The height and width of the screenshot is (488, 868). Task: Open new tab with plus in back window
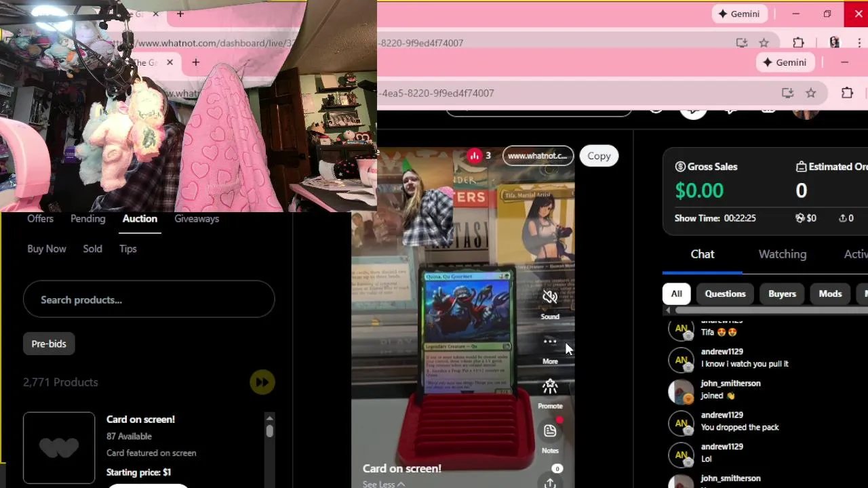click(180, 14)
